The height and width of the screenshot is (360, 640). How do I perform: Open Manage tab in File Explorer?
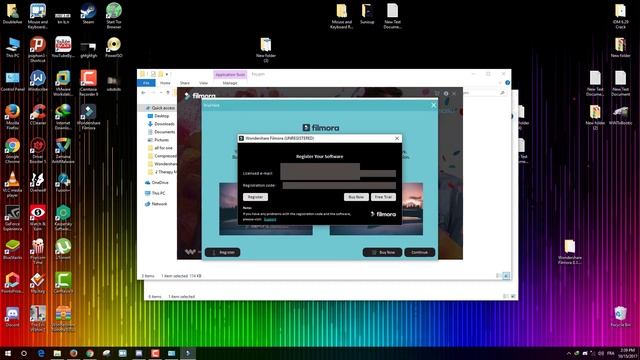230,83
